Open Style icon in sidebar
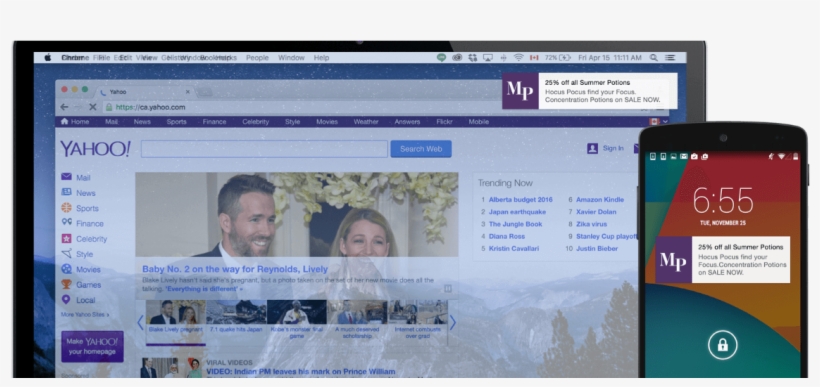The height and width of the screenshot is (387, 820). tap(66, 254)
